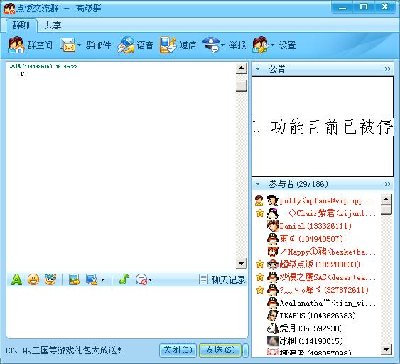Click the report (举报) police-hat icon

tap(211, 44)
